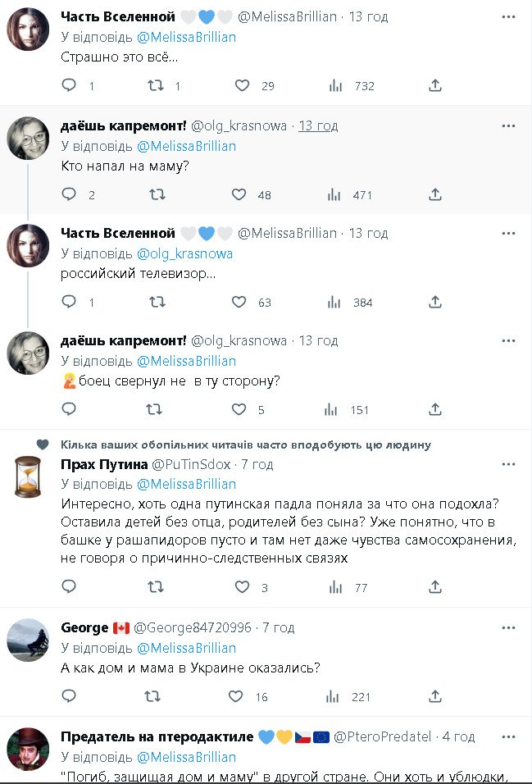Image resolution: width=532 pixels, height=784 pixels.
Task: Retweet the "боец свернул не в ту сторону?" tweet
Action: pos(154,409)
